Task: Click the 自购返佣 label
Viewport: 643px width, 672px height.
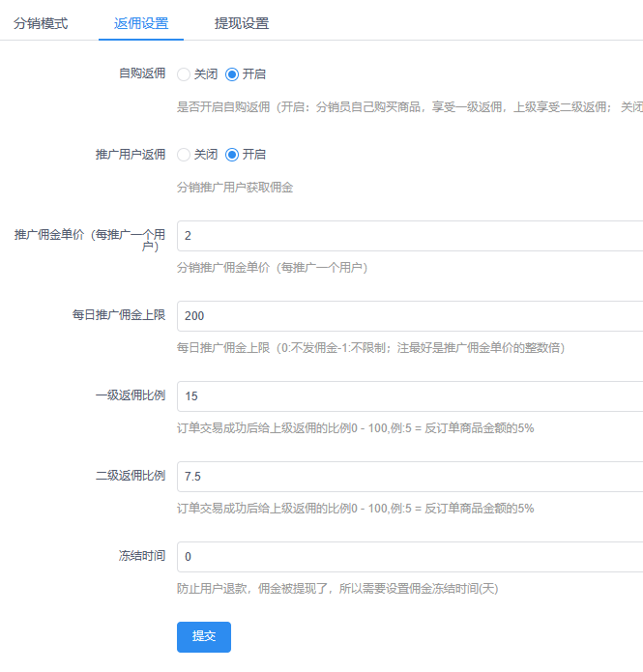Action: coord(142,73)
